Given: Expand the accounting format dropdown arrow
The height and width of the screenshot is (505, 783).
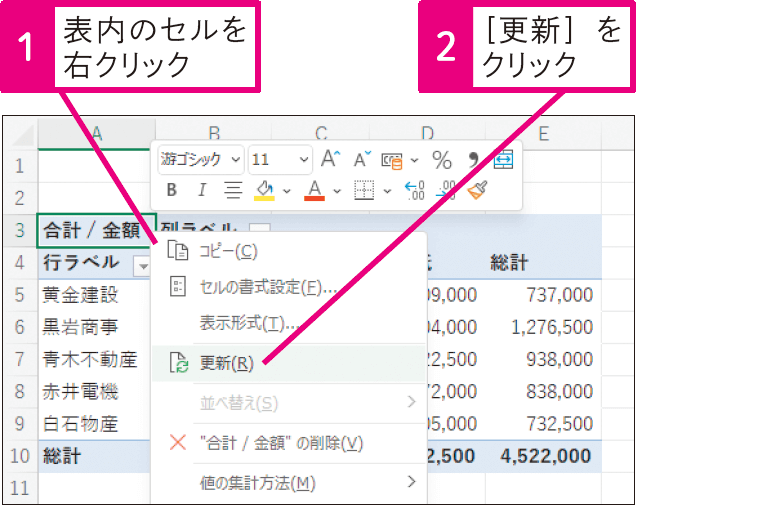Looking at the screenshot, I should pyautogui.click(x=414, y=161).
